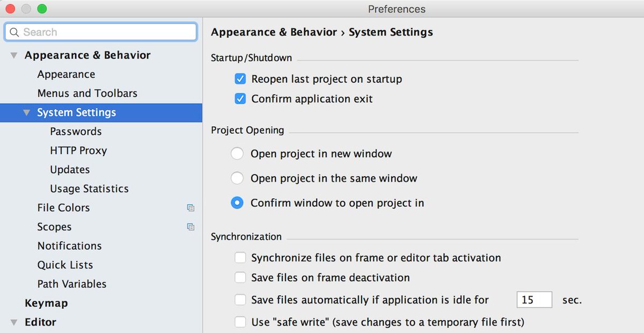Go to HTTP Proxy settings
This screenshot has height=333, width=644.
pyautogui.click(x=78, y=151)
